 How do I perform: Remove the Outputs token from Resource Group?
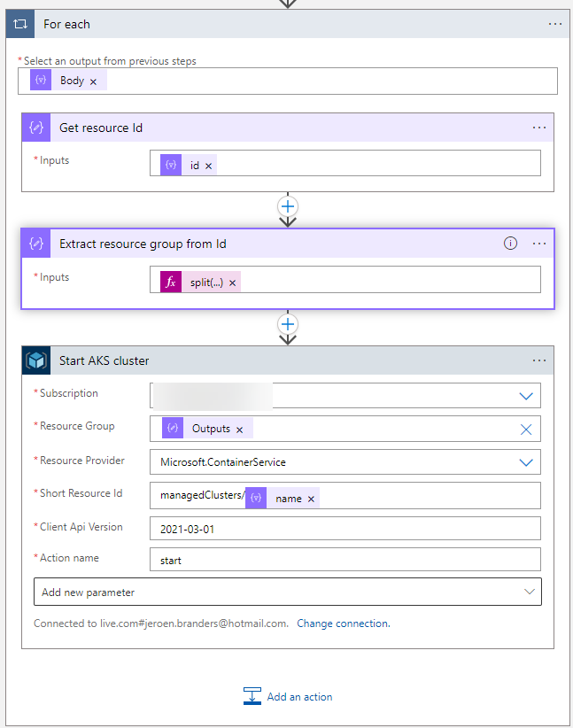(239, 429)
